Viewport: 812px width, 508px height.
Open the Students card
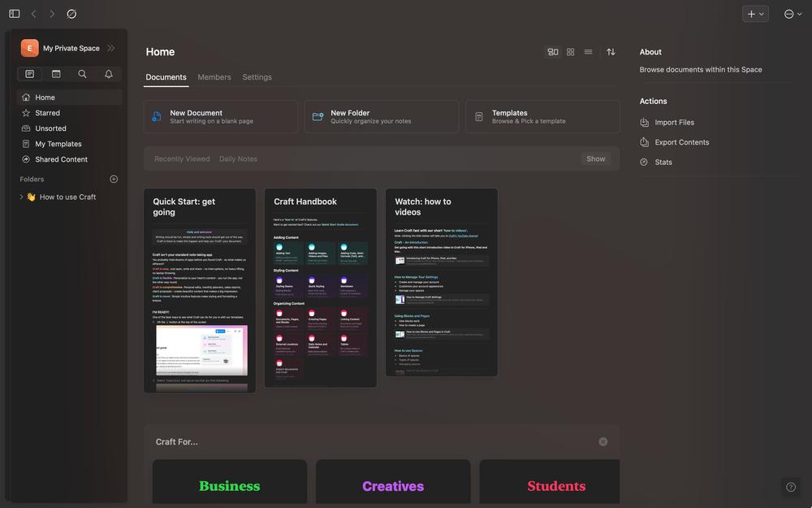(550, 481)
